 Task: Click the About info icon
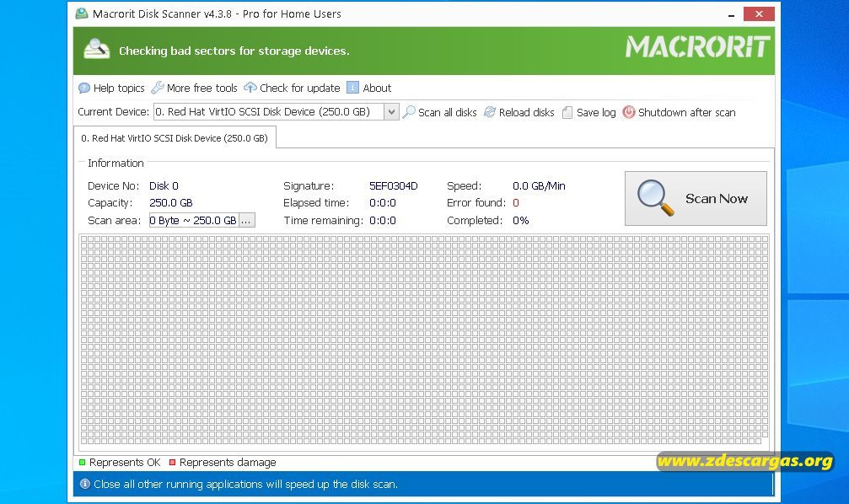[x=352, y=87]
